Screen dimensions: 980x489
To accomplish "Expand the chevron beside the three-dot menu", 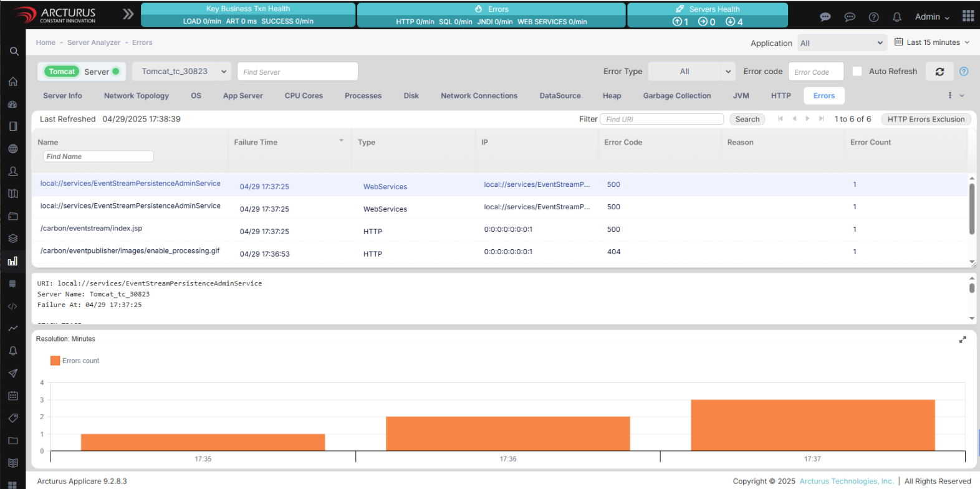I will [962, 95].
